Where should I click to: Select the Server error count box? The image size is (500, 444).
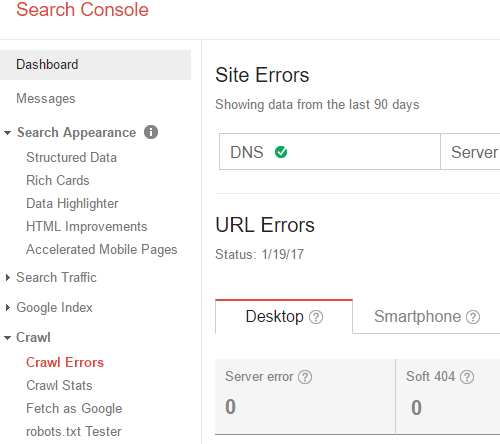point(305,397)
